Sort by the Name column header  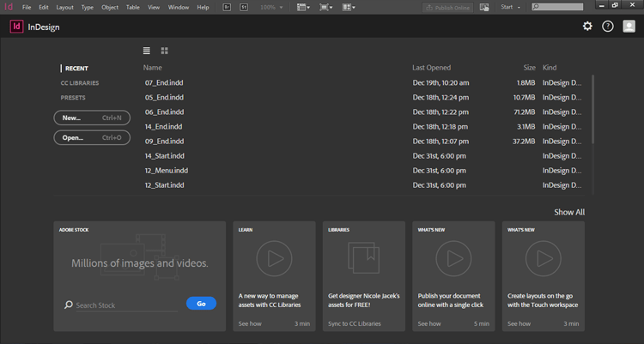pyautogui.click(x=152, y=68)
